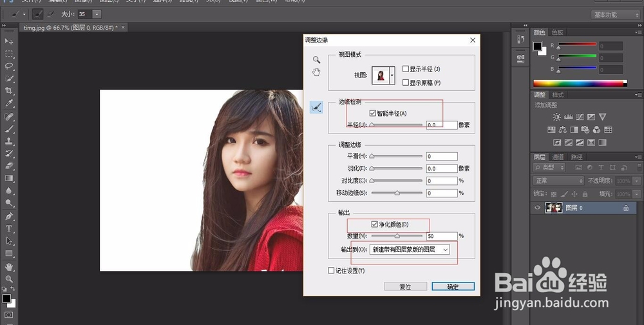Add a Black & White adjustment

574,130
